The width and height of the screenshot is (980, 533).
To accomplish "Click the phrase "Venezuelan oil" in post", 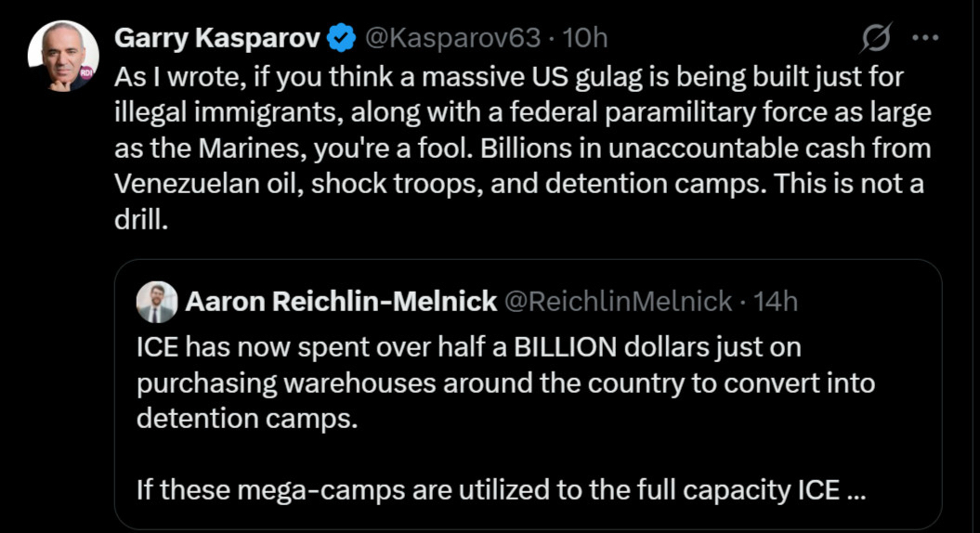I will [208, 183].
